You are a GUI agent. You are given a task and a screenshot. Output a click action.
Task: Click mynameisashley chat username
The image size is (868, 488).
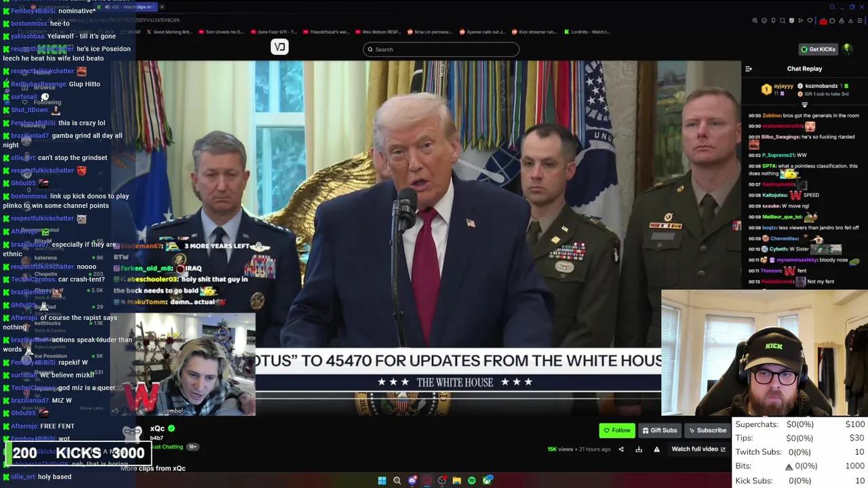pos(796,260)
